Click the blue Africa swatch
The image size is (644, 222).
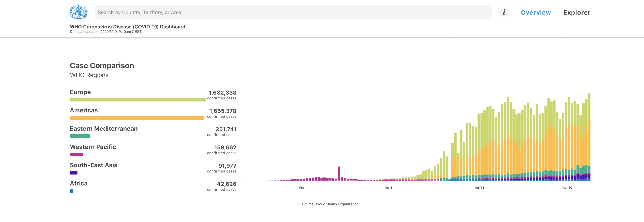coord(72,191)
